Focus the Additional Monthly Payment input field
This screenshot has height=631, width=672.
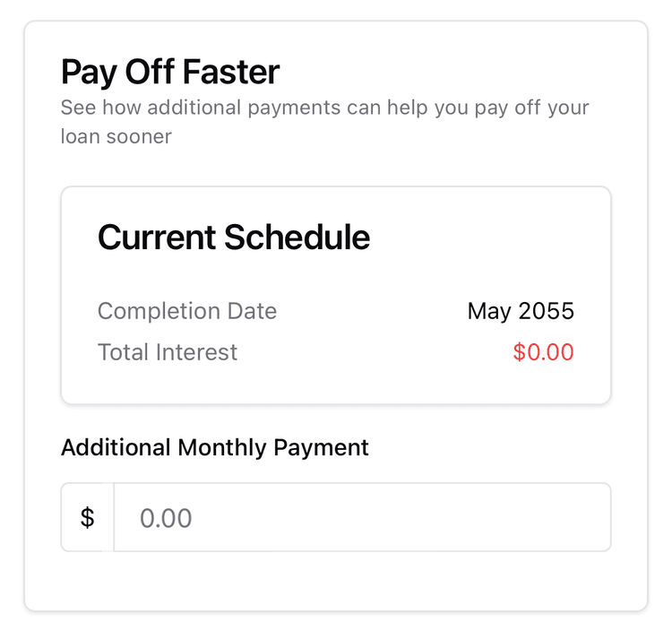coord(362,517)
